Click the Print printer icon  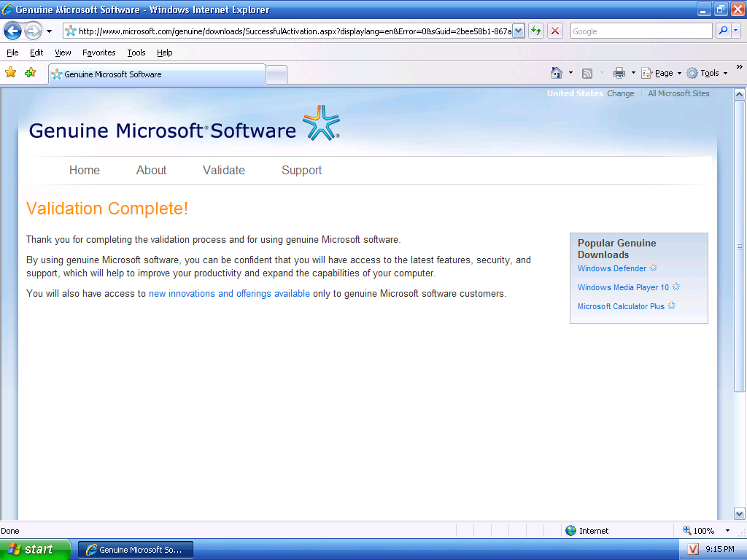tap(619, 73)
